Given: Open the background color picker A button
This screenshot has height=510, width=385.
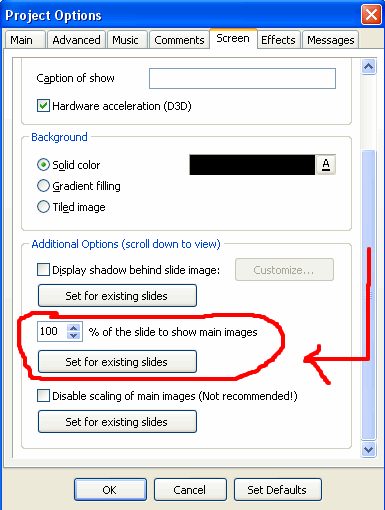Looking at the screenshot, I should tap(326, 165).
